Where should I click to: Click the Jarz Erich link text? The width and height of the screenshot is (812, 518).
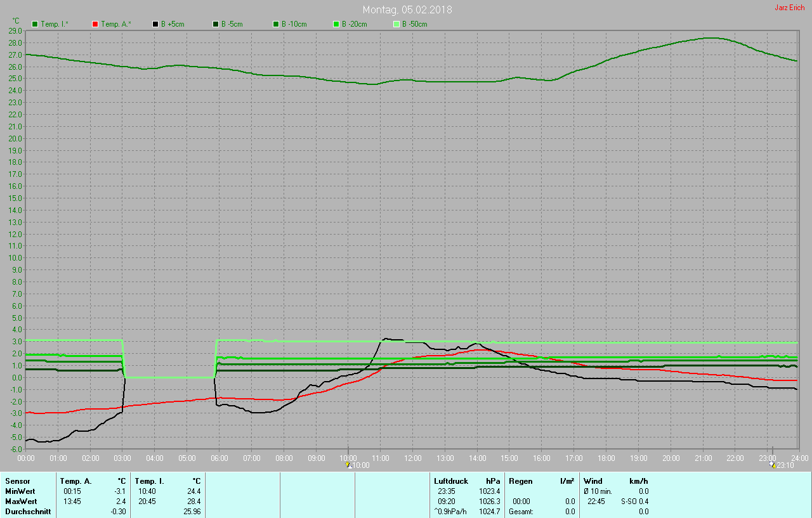tap(789, 8)
